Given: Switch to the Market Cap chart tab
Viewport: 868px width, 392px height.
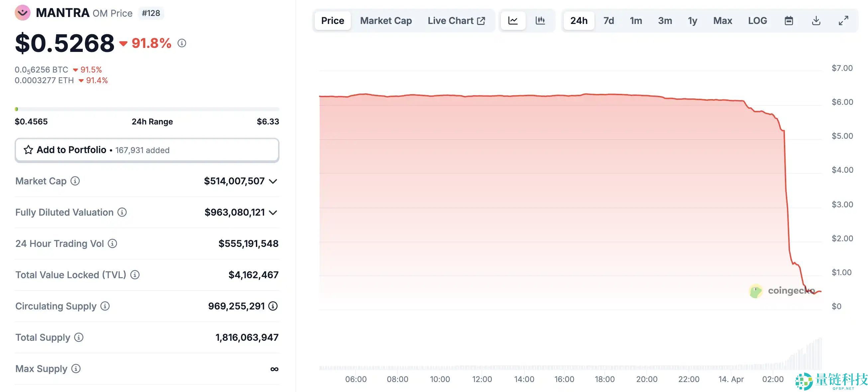Looking at the screenshot, I should pyautogui.click(x=386, y=21).
